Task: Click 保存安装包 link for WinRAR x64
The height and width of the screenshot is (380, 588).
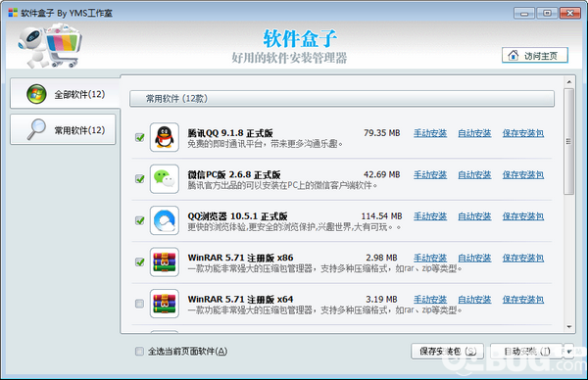Action: pos(523,300)
